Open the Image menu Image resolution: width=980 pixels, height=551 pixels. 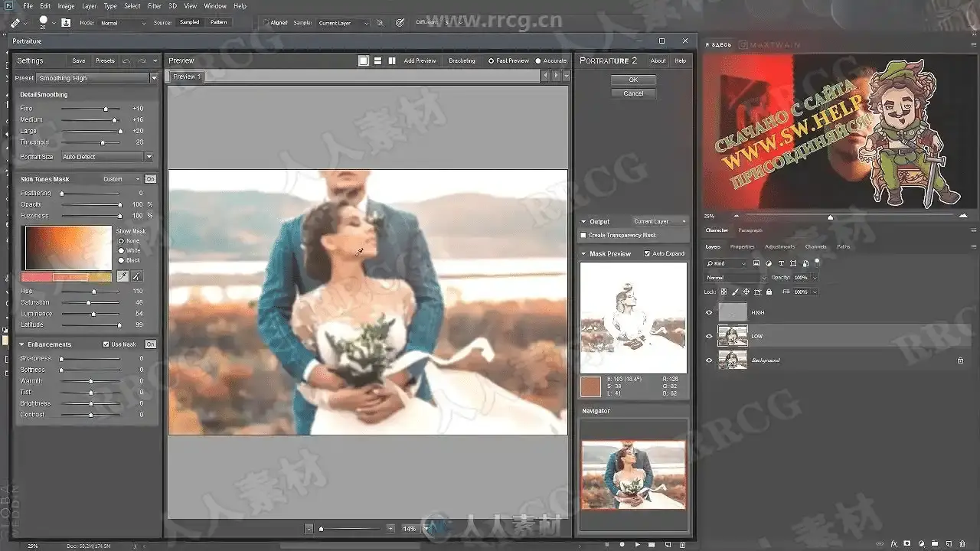pyautogui.click(x=66, y=6)
